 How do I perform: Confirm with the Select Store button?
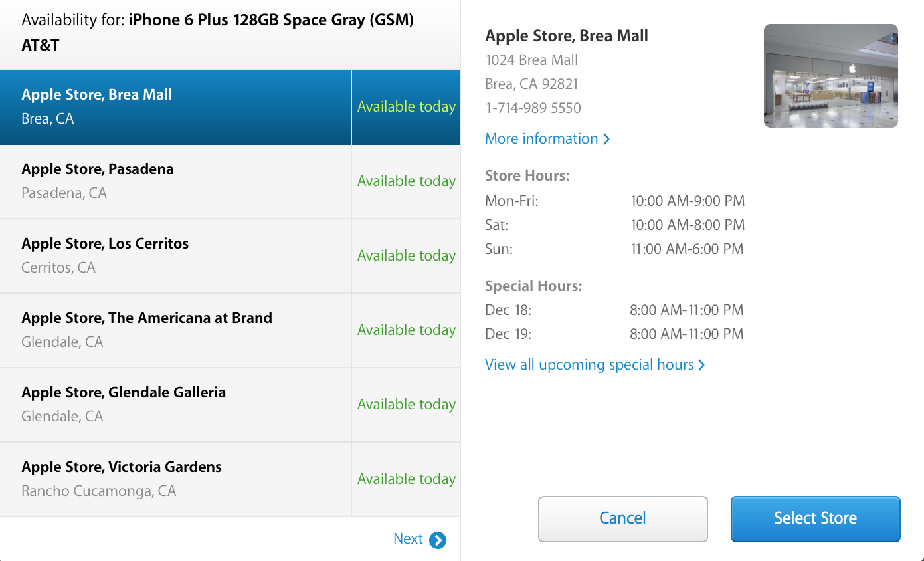(x=816, y=518)
